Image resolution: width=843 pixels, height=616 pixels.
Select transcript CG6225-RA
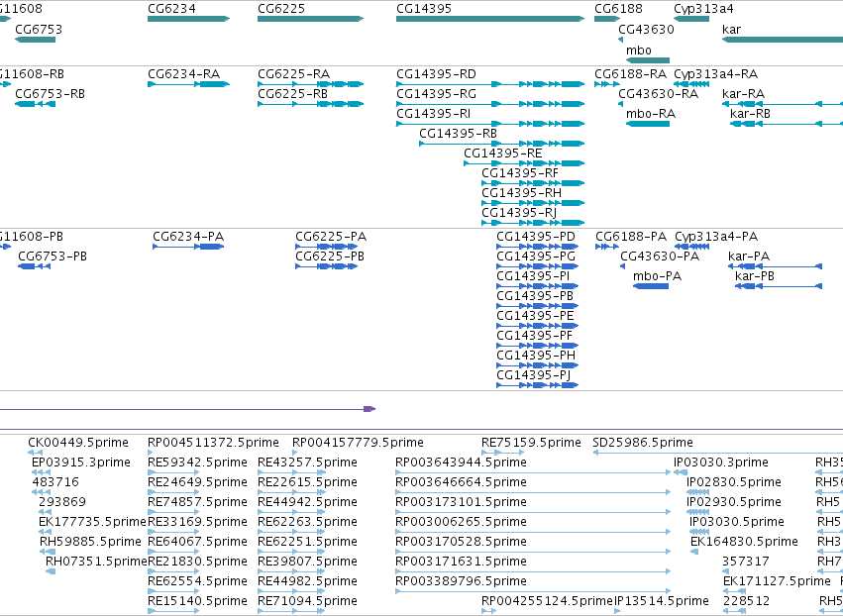(x=293, y=73)
